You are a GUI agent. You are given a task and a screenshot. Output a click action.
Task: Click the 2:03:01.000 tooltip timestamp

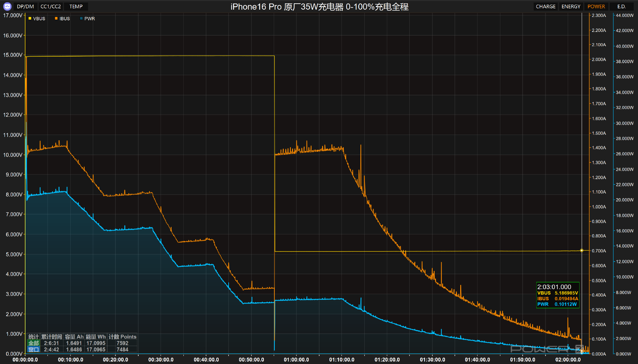point(554,287)
